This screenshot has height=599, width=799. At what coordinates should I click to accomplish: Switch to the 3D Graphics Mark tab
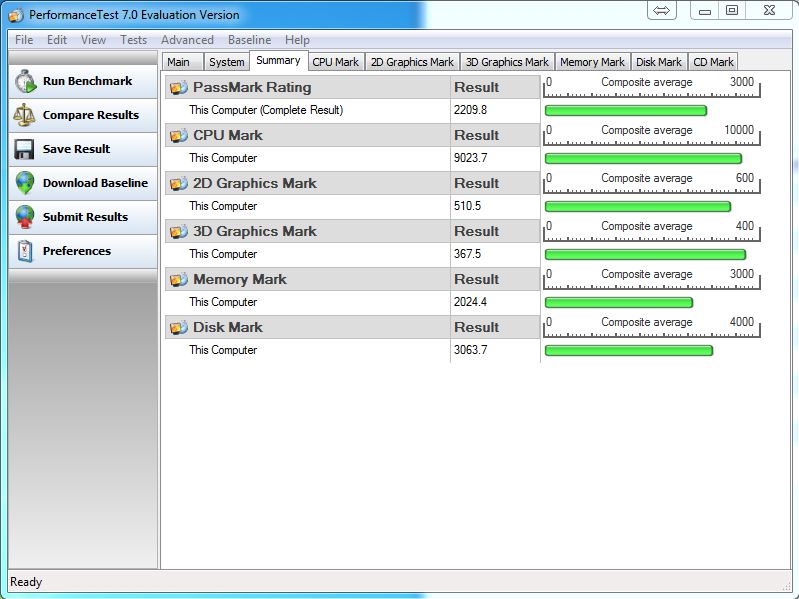point(507,62)
